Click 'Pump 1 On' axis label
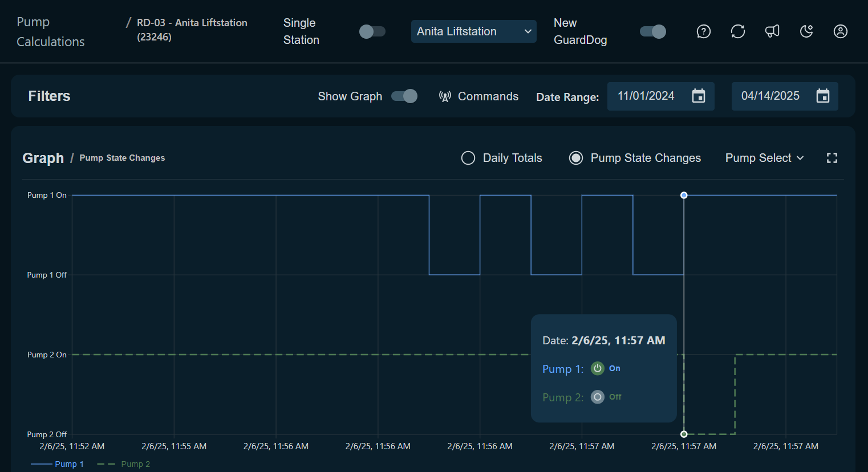This screenshot has height=472, width=868. pos(47,195)
